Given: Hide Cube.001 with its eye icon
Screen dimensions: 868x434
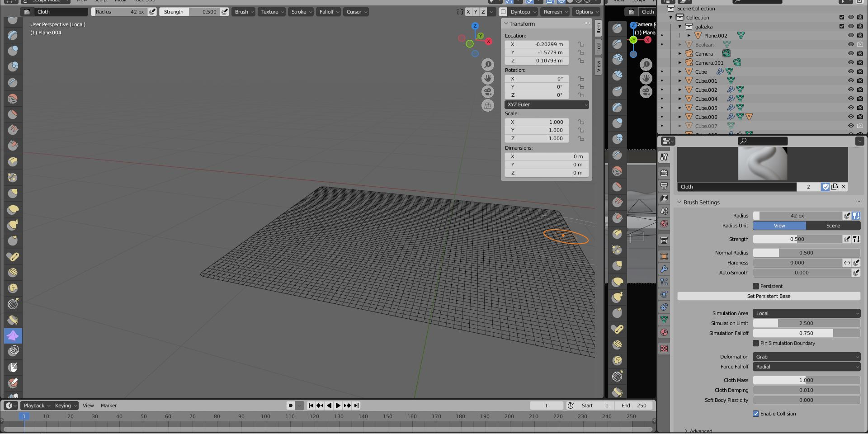Looking at the screenshot, I should coord(851,80).
